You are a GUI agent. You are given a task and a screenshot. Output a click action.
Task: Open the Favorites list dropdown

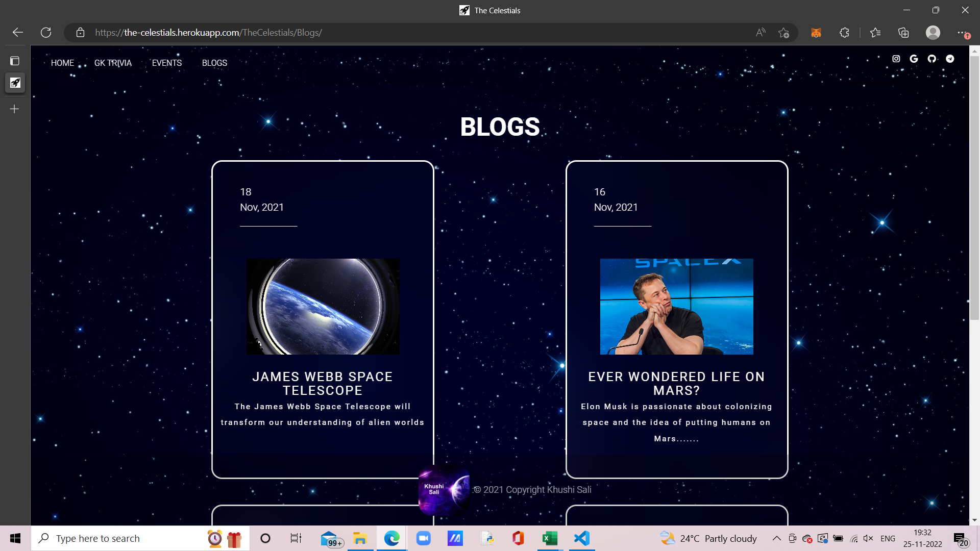(x=875, y=33)
